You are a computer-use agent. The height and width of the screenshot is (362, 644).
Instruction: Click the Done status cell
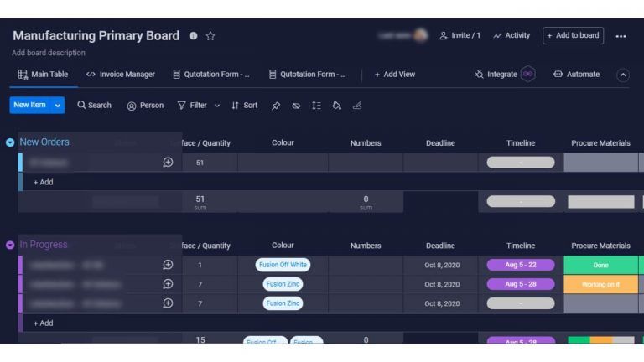600,265
